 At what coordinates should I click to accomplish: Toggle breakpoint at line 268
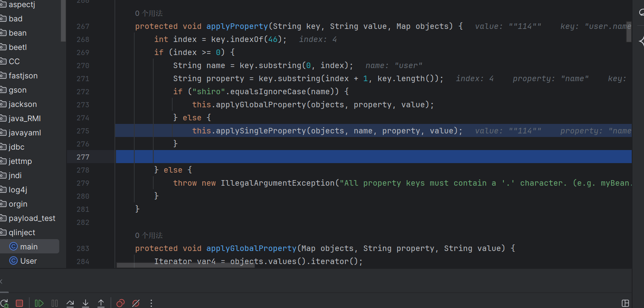(x=83, y=40)
